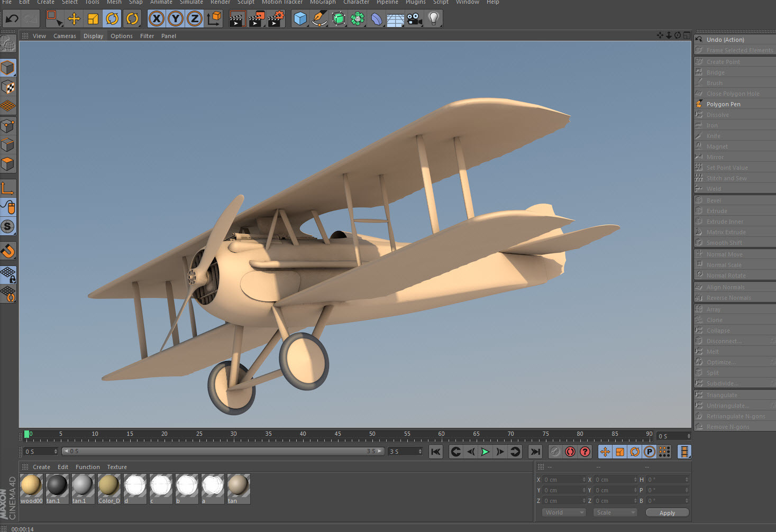Toggle Y axis lock
The width and height of the screenshot is (776, 532).
(176, 19)
